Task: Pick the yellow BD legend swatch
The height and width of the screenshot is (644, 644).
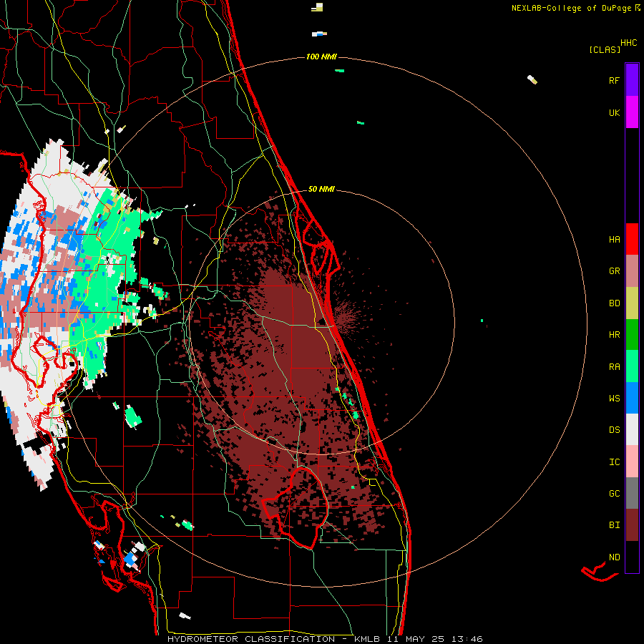Action: click(x=632, y=303)
